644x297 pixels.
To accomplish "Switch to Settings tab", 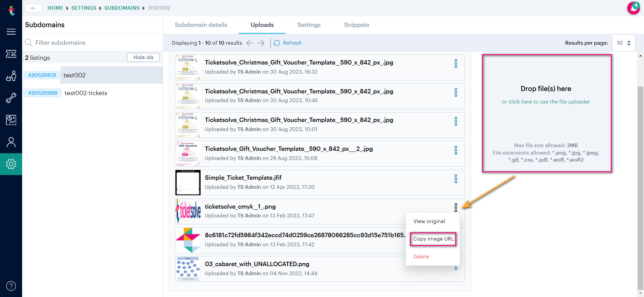I will point(309,25).
